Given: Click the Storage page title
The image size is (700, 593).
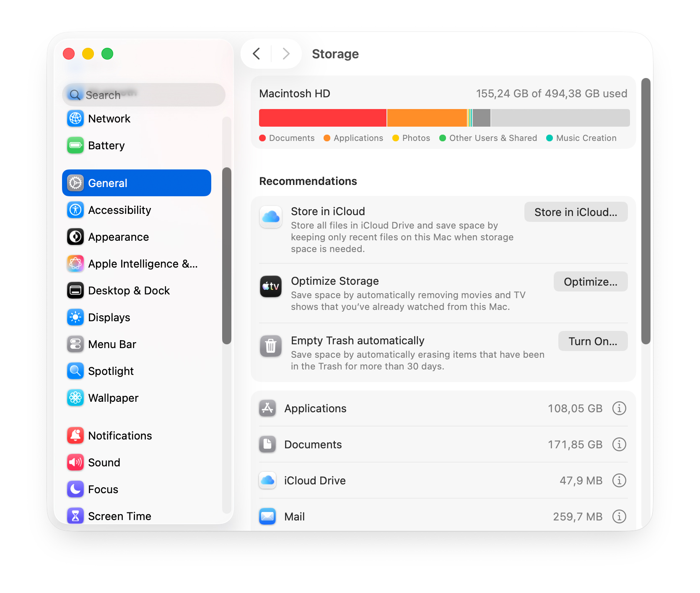Looking at the screenshot, I should (335, 54).
